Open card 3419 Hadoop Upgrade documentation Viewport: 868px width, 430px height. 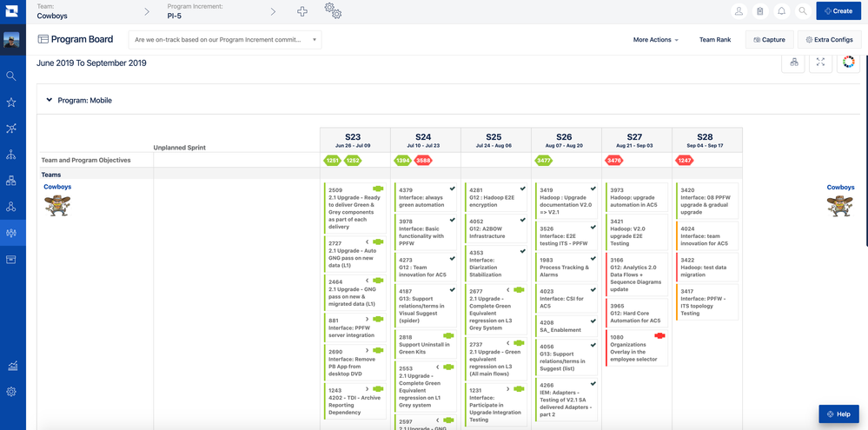567,201
